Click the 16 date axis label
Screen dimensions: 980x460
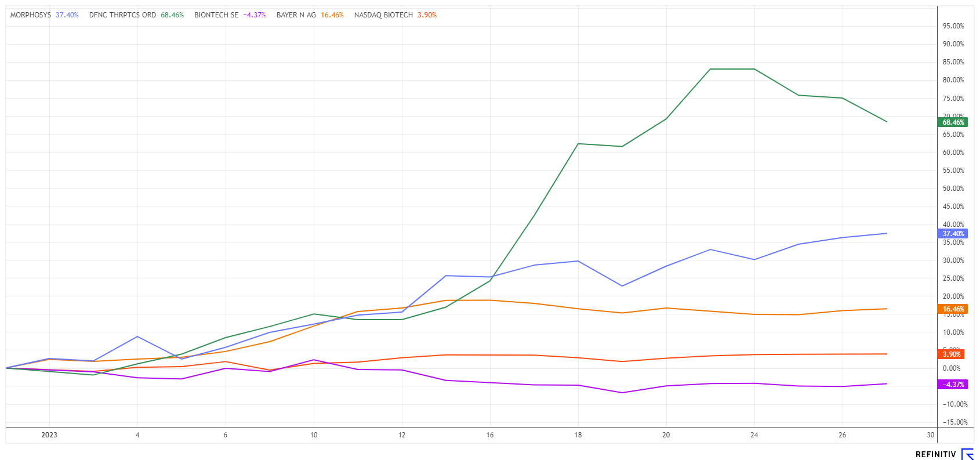(x=490, y=435)
